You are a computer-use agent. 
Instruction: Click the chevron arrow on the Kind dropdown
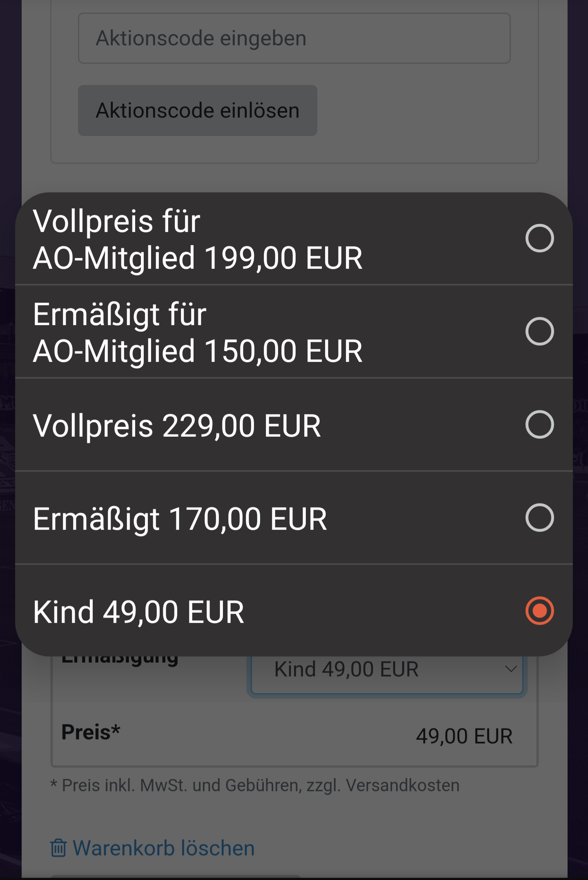(x=511, y=669)
